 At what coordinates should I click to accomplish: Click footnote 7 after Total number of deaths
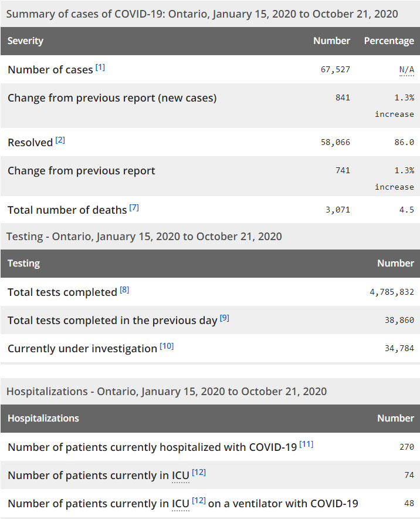[134, 208]
